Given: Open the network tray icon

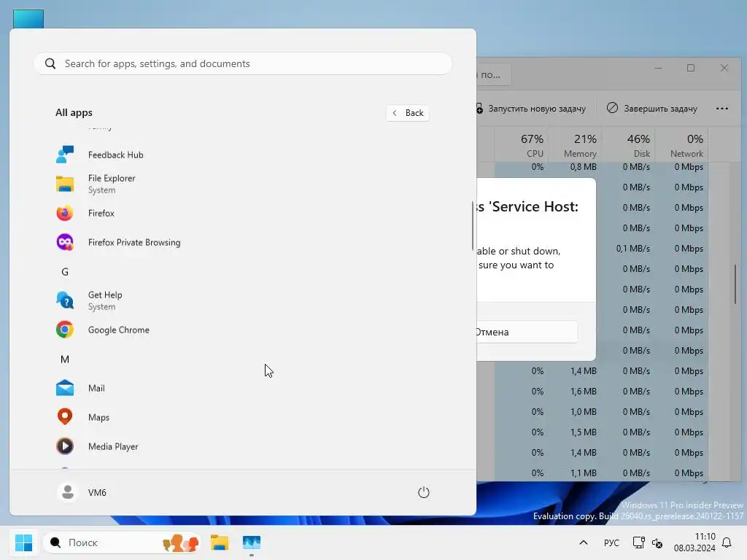Looking at the screenshot, I should (x=638, y=542).
